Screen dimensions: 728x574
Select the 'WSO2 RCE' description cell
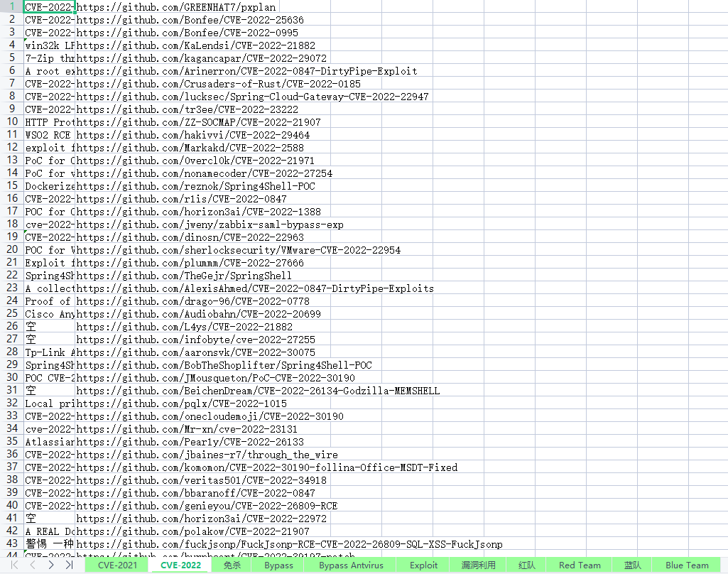coord(49,135)
